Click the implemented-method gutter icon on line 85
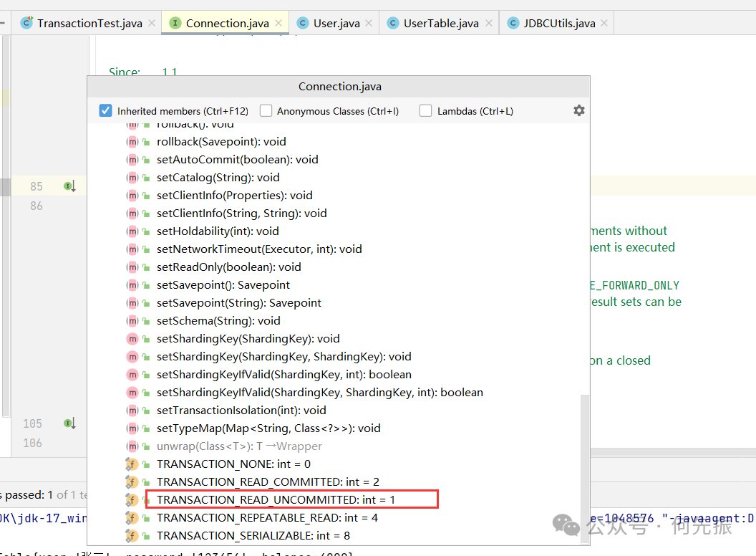 (70, 186)
